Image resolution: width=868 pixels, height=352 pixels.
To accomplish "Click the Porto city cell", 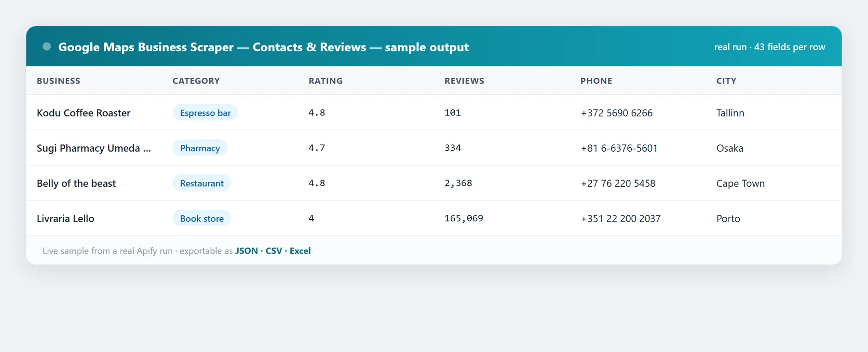I will tap(728, 219).
